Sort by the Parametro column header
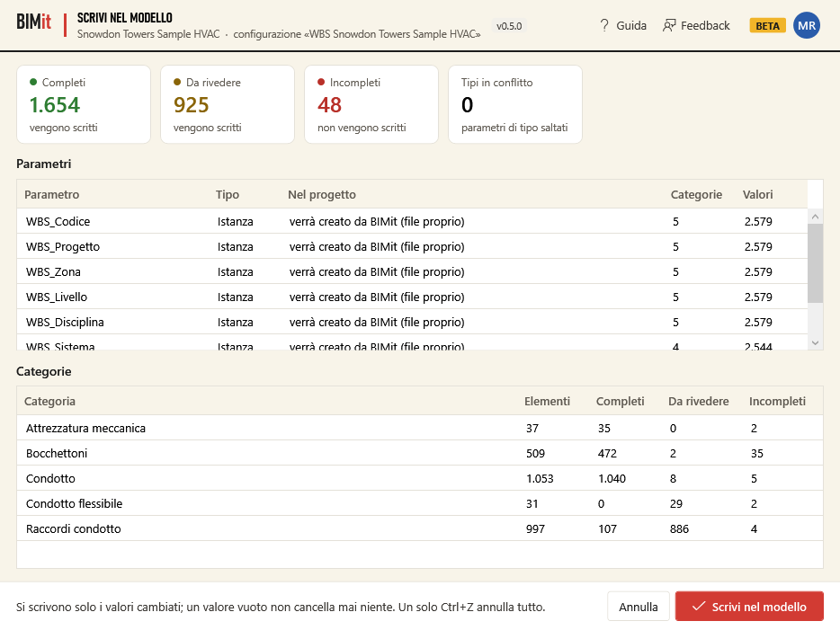 52,194
